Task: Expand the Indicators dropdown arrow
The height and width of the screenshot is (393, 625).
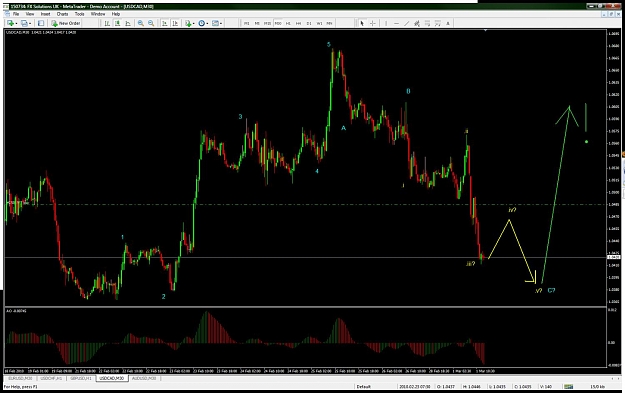Action: (193, 24)
